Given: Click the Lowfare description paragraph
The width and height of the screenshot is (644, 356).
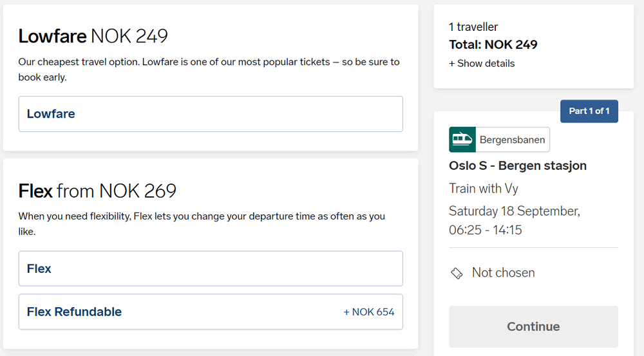Looking at the screenshot, I should pos(209,70).
